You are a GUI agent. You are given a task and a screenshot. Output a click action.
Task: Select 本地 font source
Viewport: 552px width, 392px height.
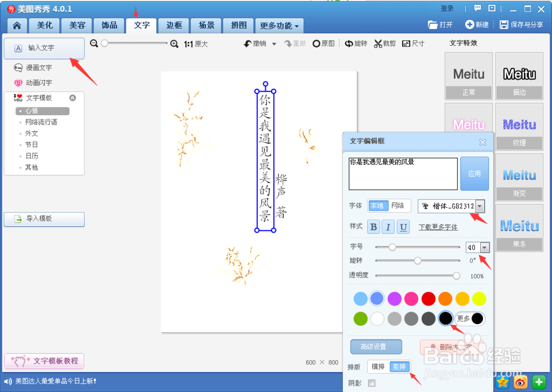(378, 206)
